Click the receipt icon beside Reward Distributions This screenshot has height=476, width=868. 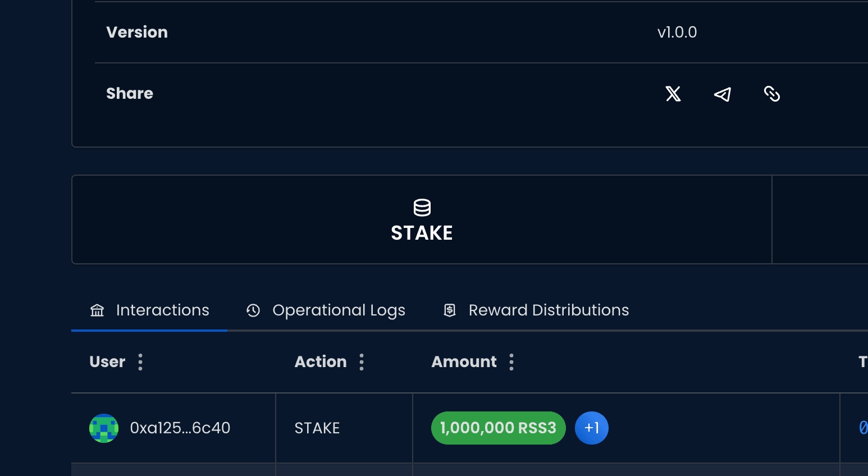click(x=450, y=310)
